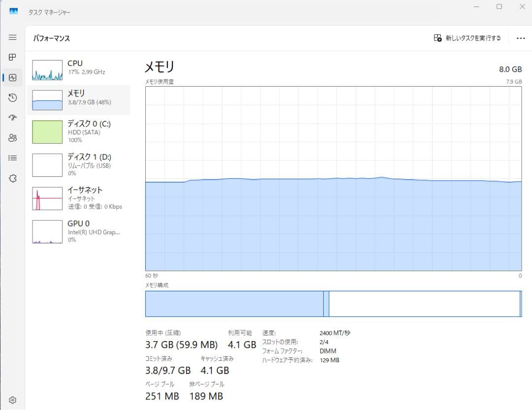The image size is (532, 410).
Task: Open the Users page icon
Action: click(x=12, y=138)
